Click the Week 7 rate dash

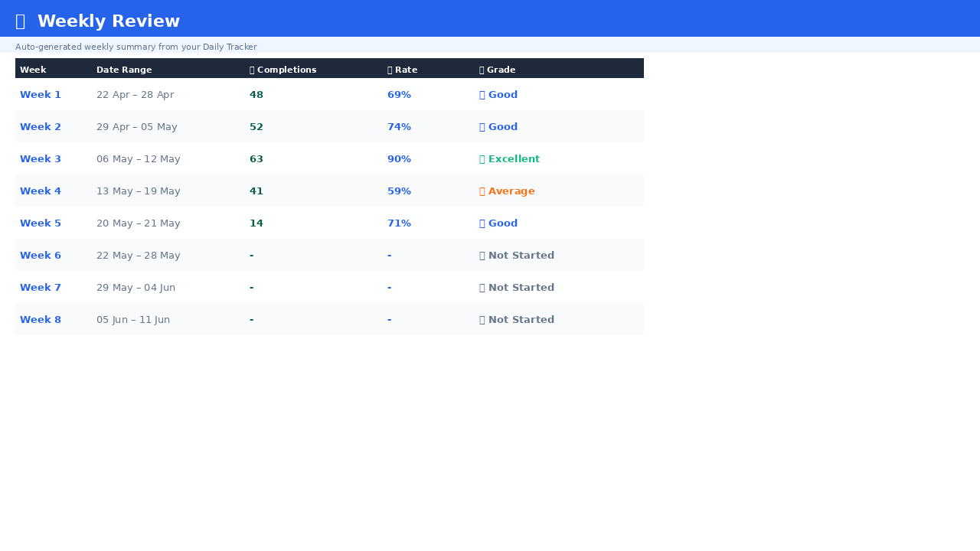tap(390, 288)
